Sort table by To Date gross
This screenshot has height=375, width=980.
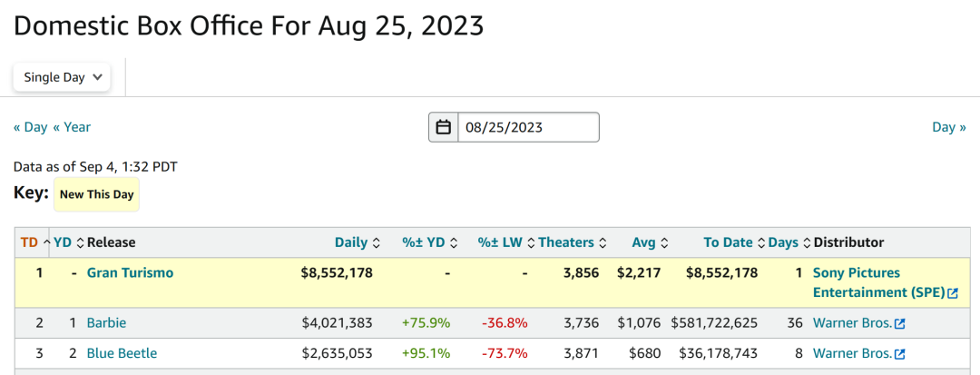click(733, 242)
